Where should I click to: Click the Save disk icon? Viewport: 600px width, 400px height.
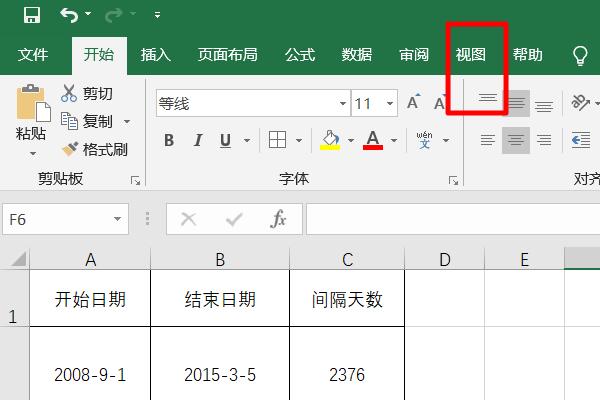point(32,15)
